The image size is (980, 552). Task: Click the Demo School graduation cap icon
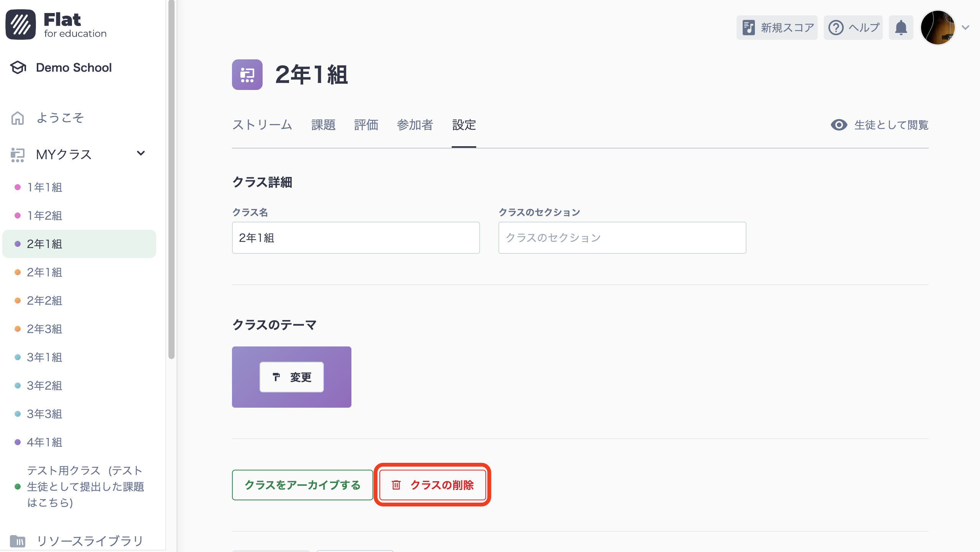[18, 68]
